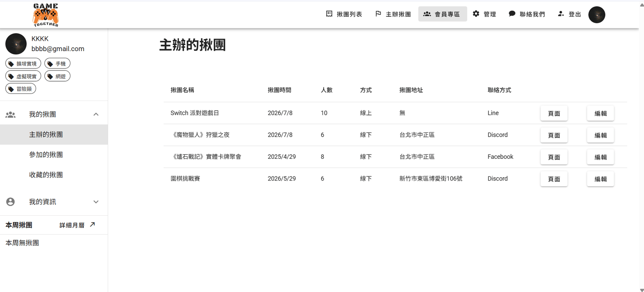Click the 圍棋挑戰賽 name cell
644x292 pixels.
click(x=185, y=178)
